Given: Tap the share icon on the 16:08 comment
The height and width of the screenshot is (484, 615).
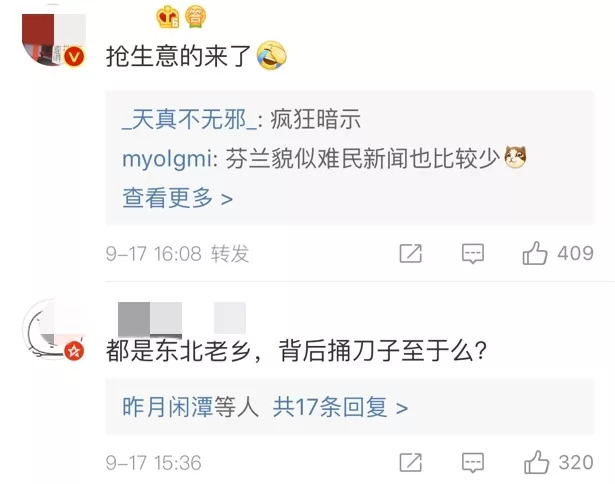Looking at the screenshot, I should coord(411,253).
